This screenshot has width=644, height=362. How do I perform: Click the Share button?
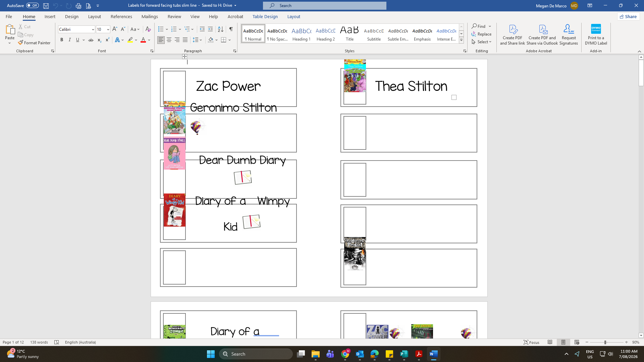click(x=628, y=16)
